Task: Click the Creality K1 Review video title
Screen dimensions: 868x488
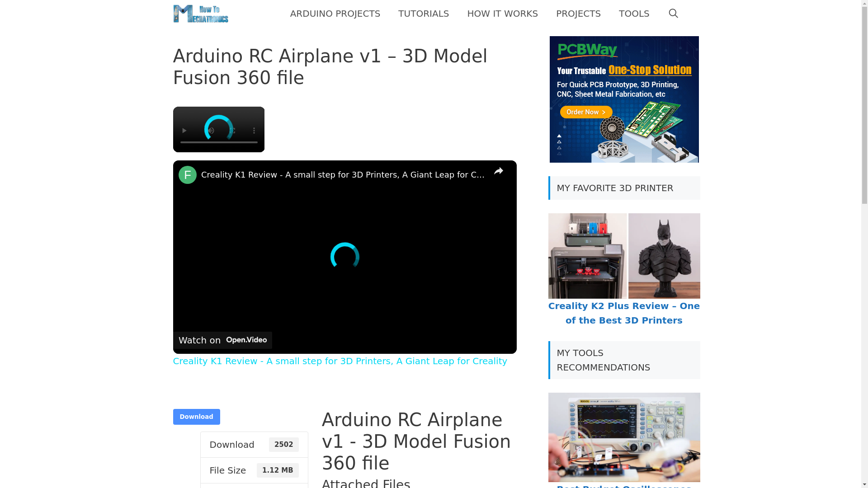Action: click(x=343, y=175)
